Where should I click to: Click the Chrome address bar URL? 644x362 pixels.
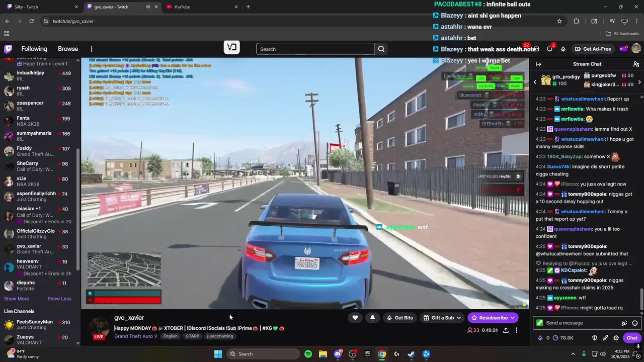click(x=73, y=21)
